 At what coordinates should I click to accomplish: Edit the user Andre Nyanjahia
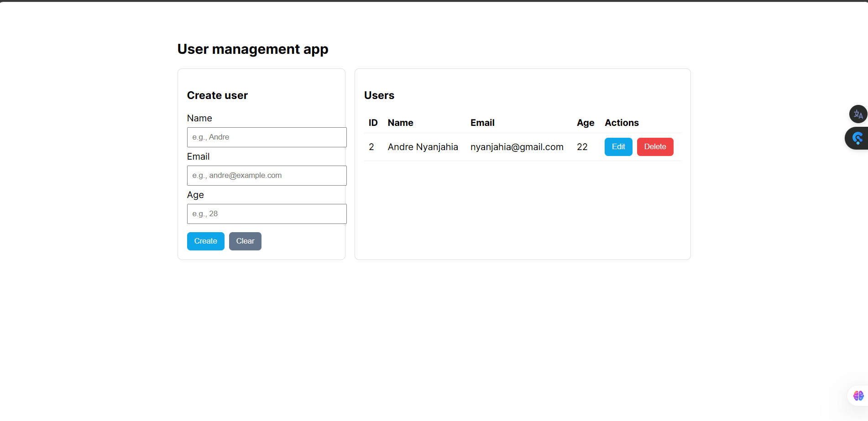coord(618,147)
